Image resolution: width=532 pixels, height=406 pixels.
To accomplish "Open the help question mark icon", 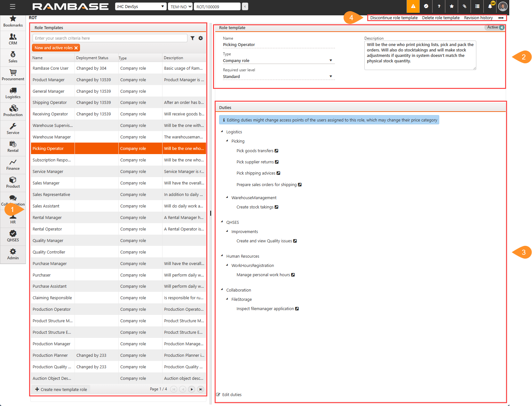I will pyautogui.click(x=439, y=6).
